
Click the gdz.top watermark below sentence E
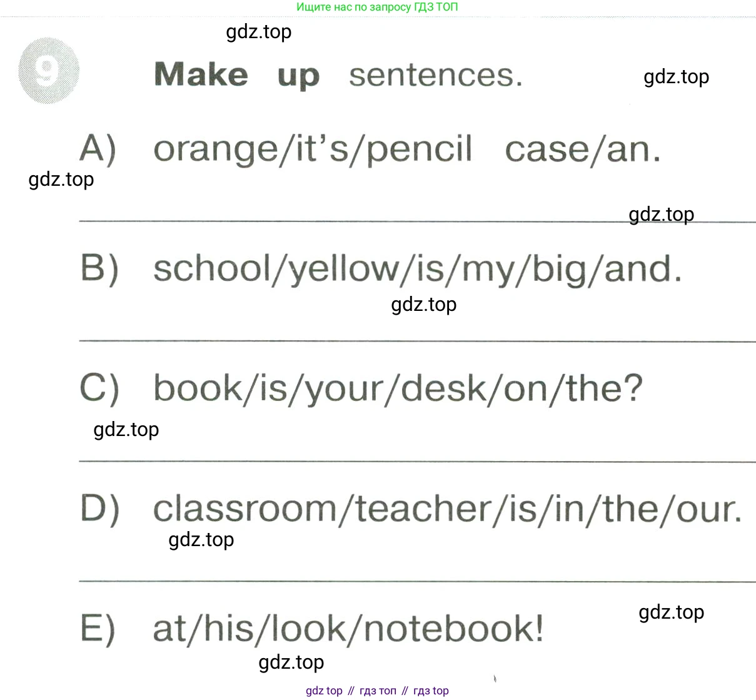[x=291, y=662]
